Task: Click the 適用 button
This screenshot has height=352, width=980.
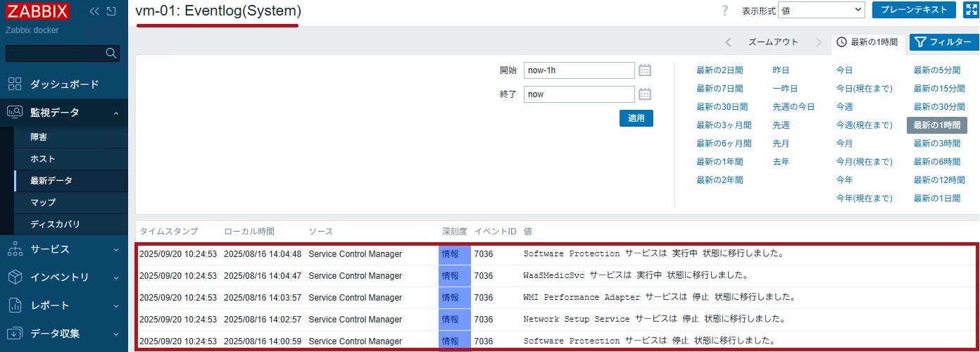Action: [636, 118]
